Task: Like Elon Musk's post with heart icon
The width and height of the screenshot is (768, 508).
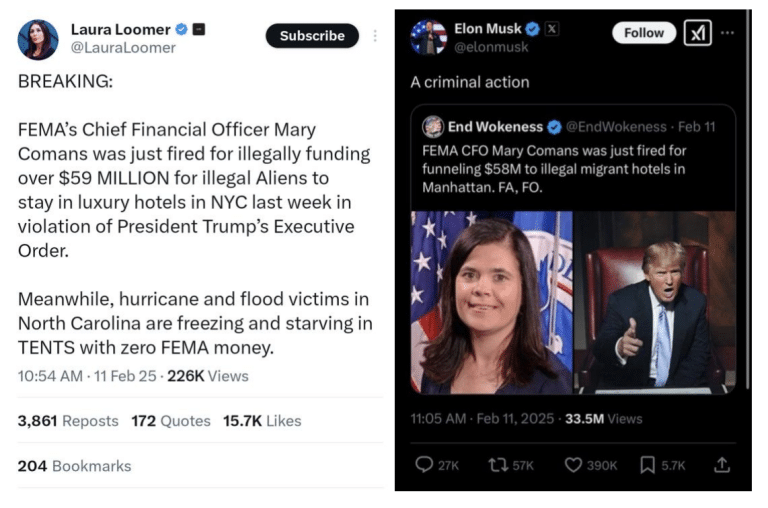Action: tap(574, 465)
